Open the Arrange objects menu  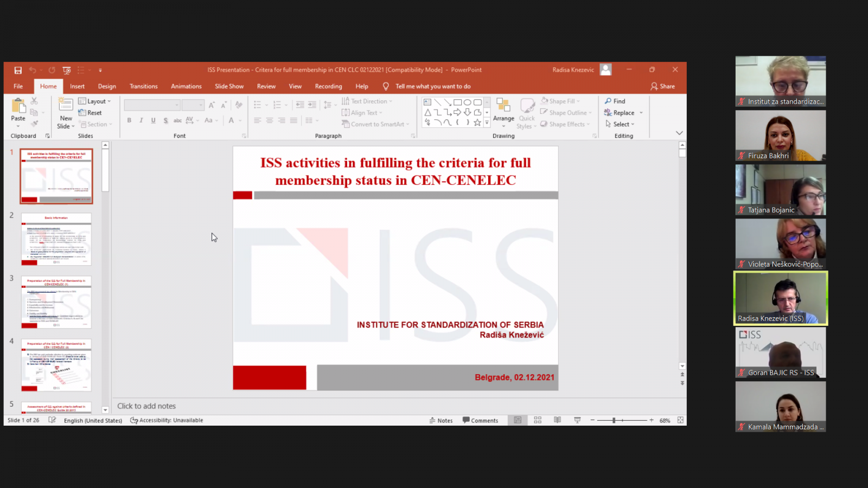click(503, 113)
